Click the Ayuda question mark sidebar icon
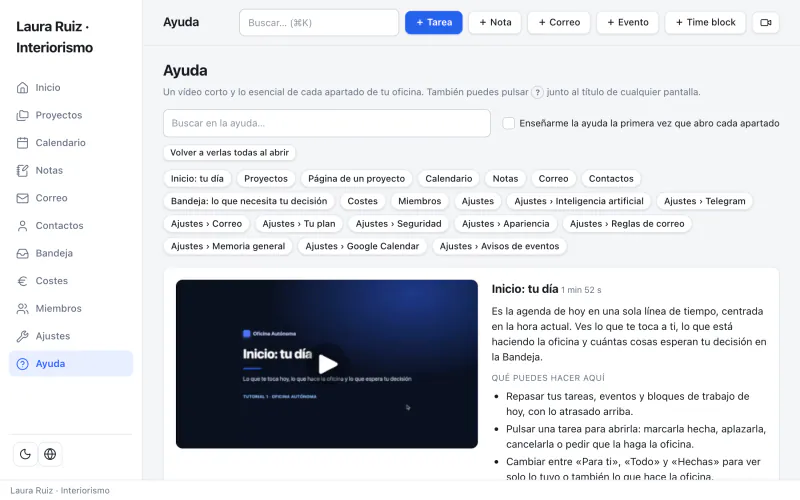Screen dimensions: 800x500 point(22,364)
